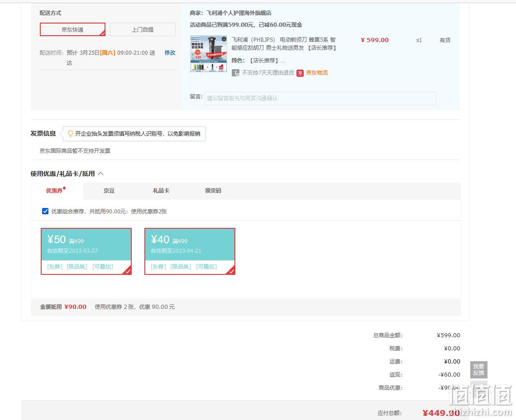Click the merchant name 飞利浦个人护理海外旗舰店
Viewport: 516px width, 420px height.
click(x=239, y=13)
